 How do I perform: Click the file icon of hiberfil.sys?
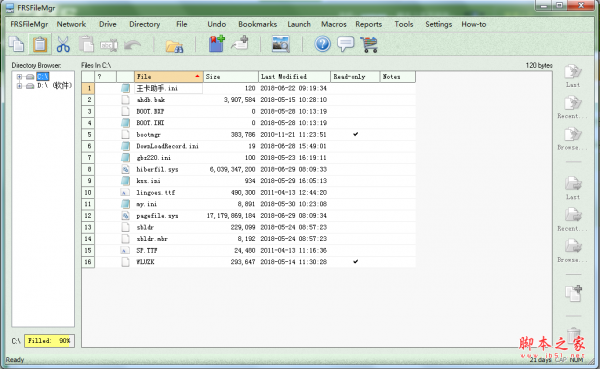click(125, 169)
